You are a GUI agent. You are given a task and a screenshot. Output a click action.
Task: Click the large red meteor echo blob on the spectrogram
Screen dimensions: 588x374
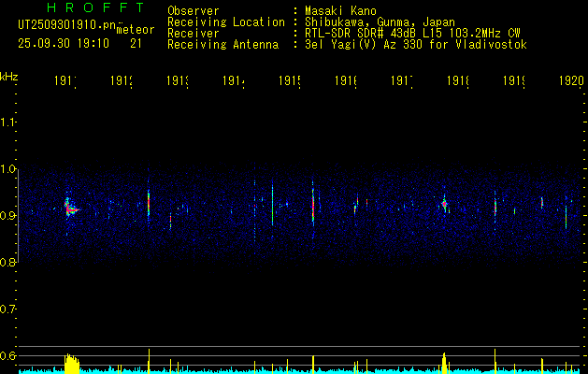pos(70,208)
